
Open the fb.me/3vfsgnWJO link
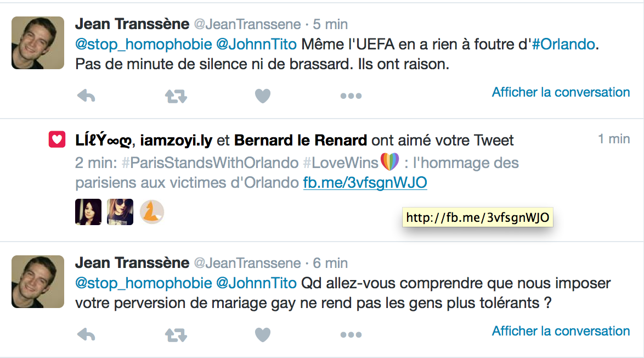click(365, 183)
